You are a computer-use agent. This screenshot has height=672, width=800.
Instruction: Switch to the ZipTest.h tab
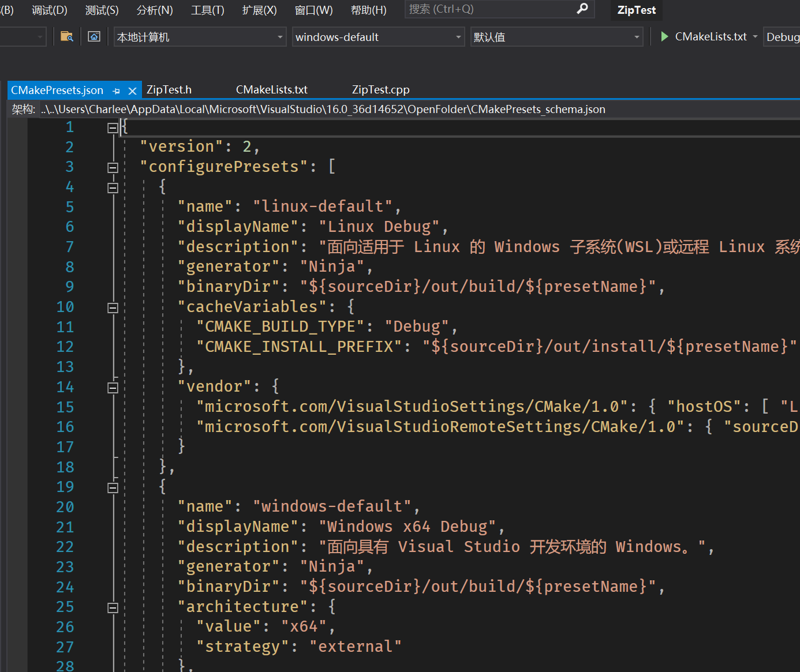tap(169, 90)
